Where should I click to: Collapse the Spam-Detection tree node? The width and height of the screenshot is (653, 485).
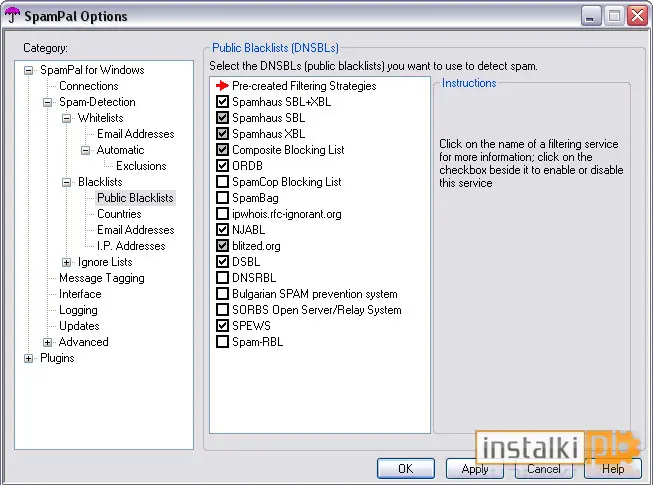tap(47, 102)
